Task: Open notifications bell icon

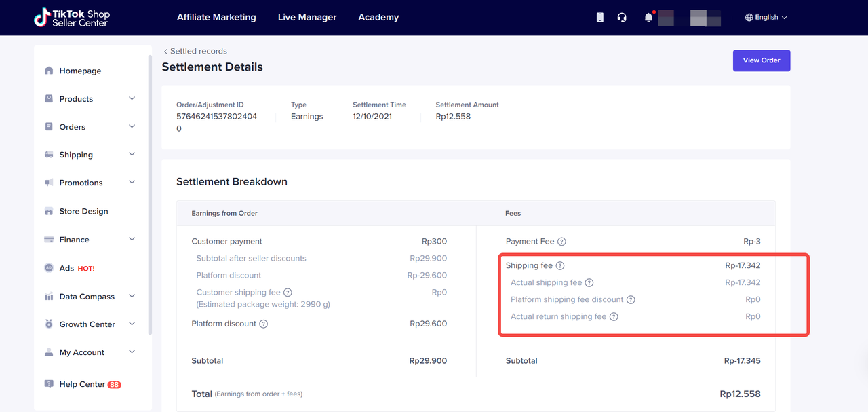Action: [x=648, y=18]
